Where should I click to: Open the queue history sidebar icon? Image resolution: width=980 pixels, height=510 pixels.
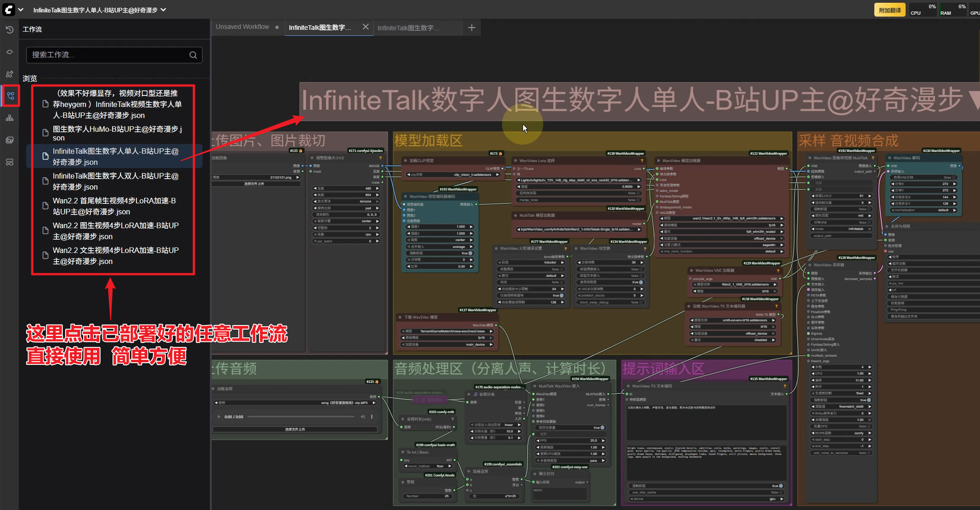[x=9, y=29]
